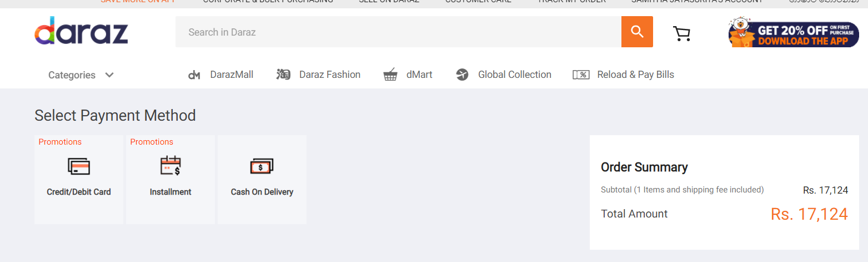The width and height of the screenshot is (868, 262).
Task: Open the Daraz Fashion menu link
Action: pyautogui.click(x=330, y=75)
